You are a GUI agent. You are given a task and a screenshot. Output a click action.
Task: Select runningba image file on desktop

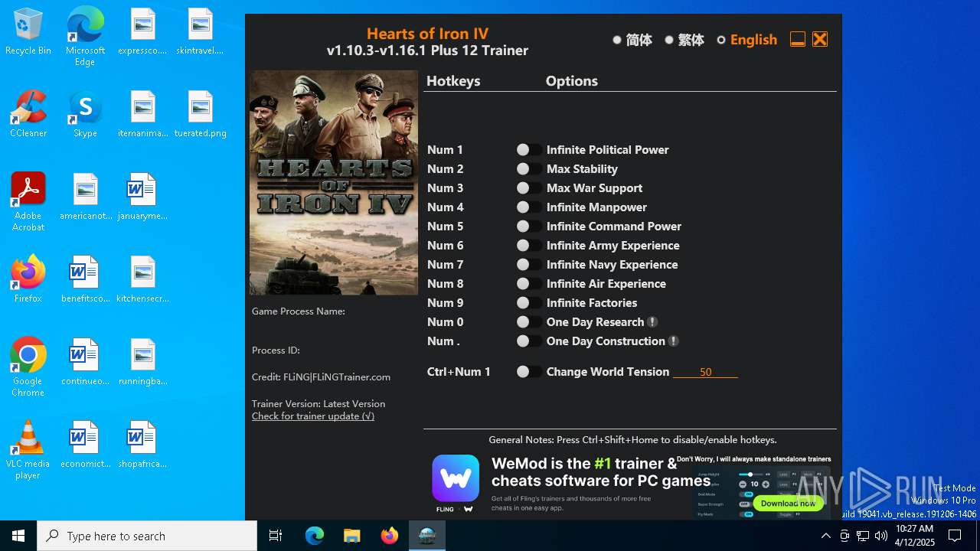point(142,362)
